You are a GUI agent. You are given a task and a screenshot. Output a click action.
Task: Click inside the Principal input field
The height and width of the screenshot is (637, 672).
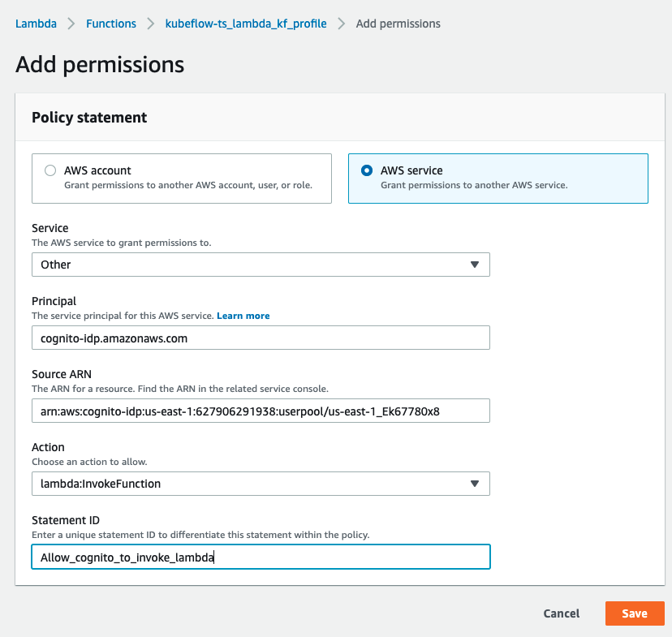tap(260, 338)
